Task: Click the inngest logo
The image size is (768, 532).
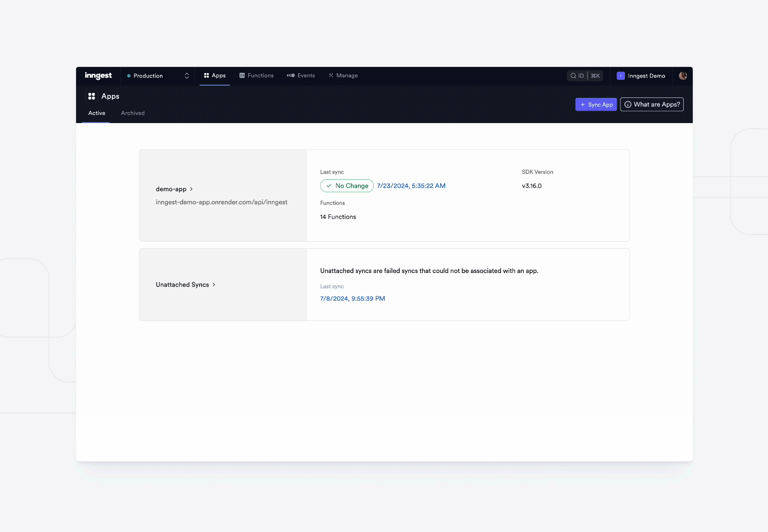Action: (x=98, y=76)
